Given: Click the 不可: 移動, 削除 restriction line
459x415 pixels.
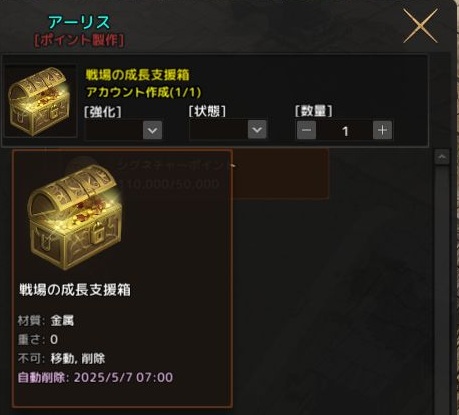Looking at the screenshot, I should [x=61, y=359].
